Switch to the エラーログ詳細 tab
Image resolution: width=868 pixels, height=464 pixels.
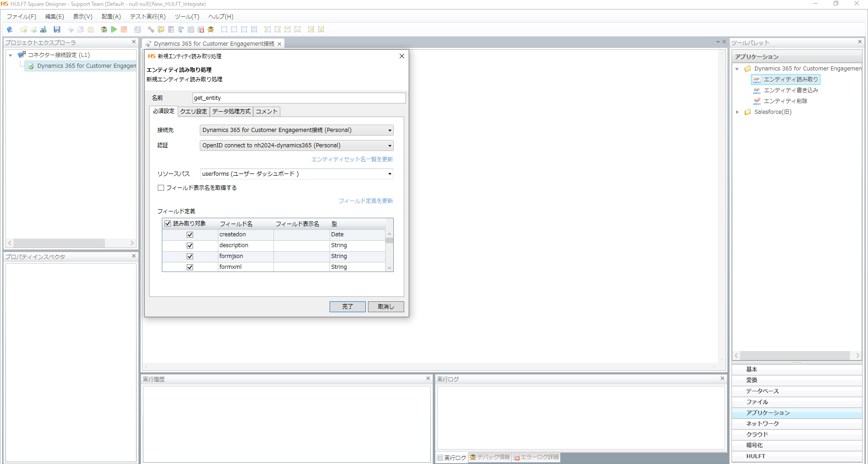point(536,457)
